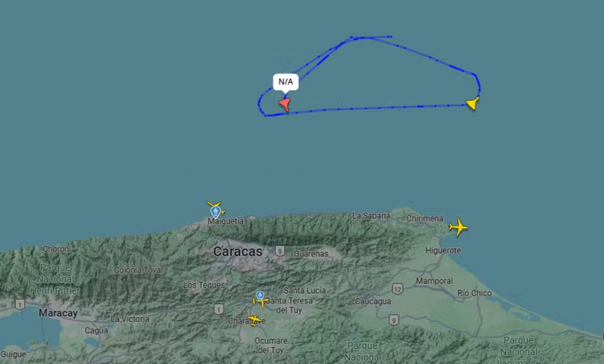Click the route 12 highway shield near Mamporal
Image resolution: width=604 pixels, height=364 pixels.
tap(397, 289)
